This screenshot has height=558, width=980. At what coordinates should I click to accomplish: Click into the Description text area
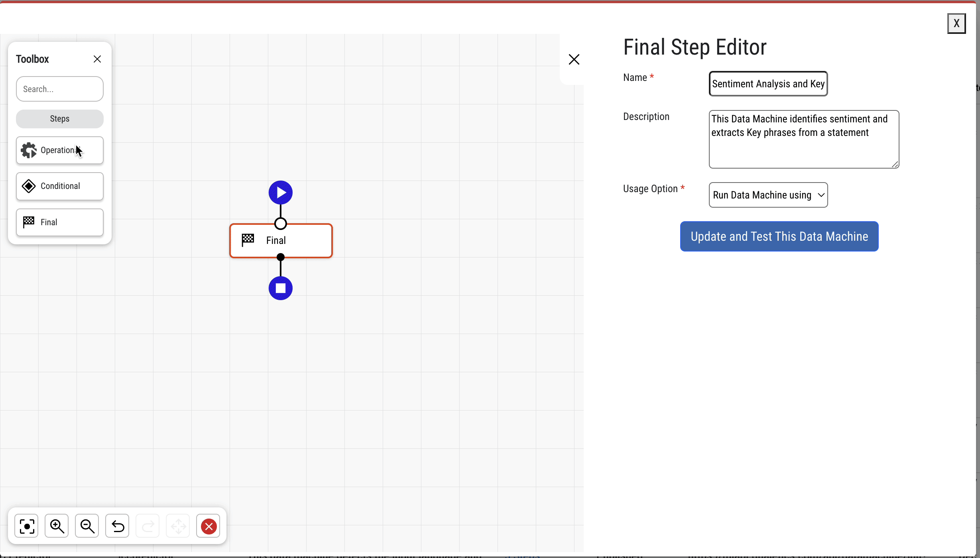[804, 139]
